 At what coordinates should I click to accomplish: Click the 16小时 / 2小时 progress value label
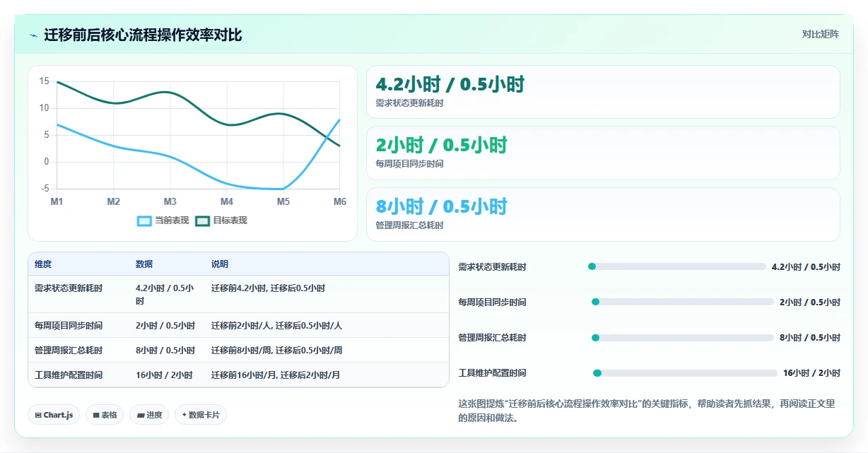click(811, 372)
